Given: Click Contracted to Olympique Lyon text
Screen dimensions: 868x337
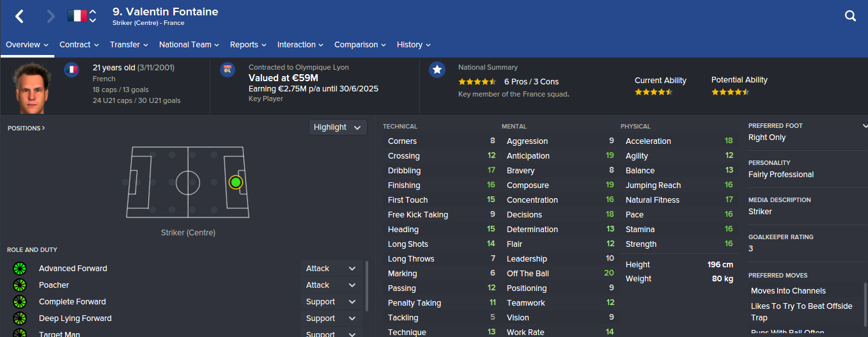Looking at the screenshot, I should 298,67.
